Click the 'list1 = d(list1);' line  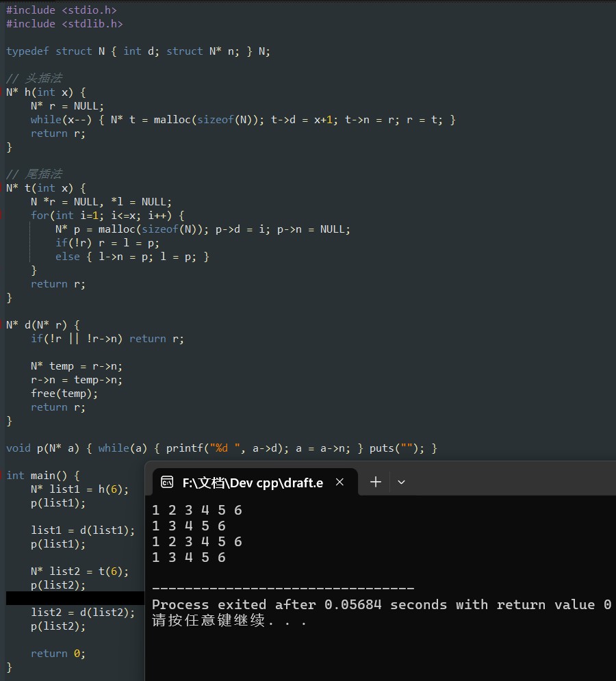[x=83, y=530]
